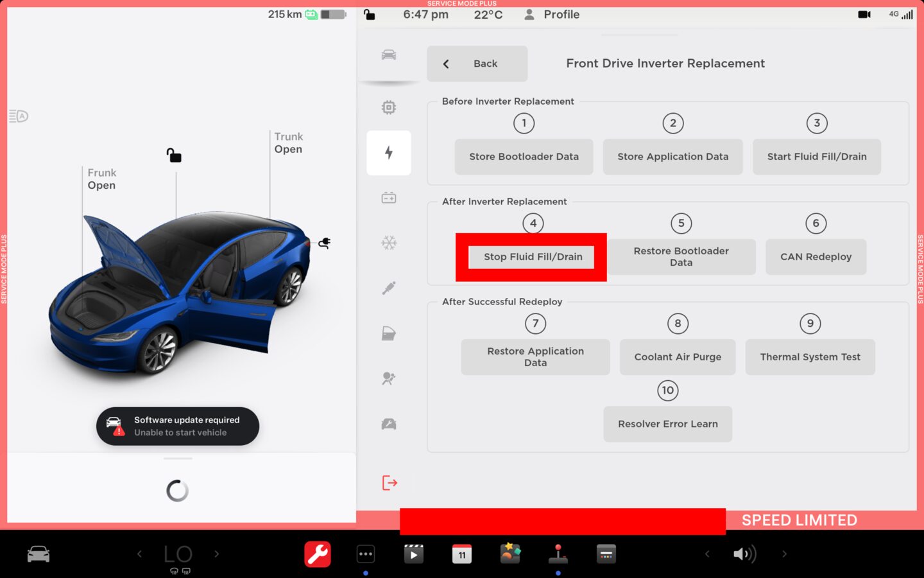Image resolution: width=924 pixels, height=578 pixels.
Task: Raise volume with right chevron
Action: pos(784,554)
